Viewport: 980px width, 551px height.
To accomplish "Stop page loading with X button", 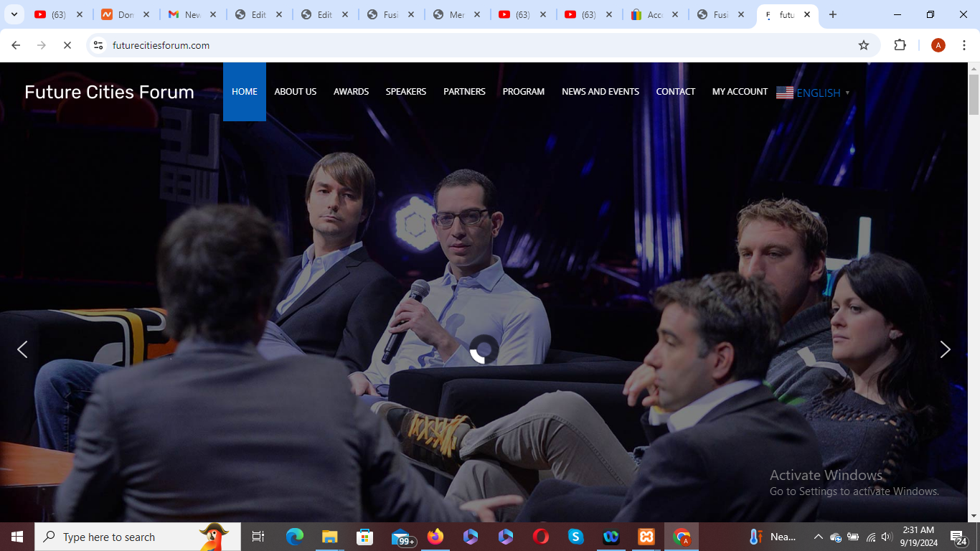I will coord(67,45).
